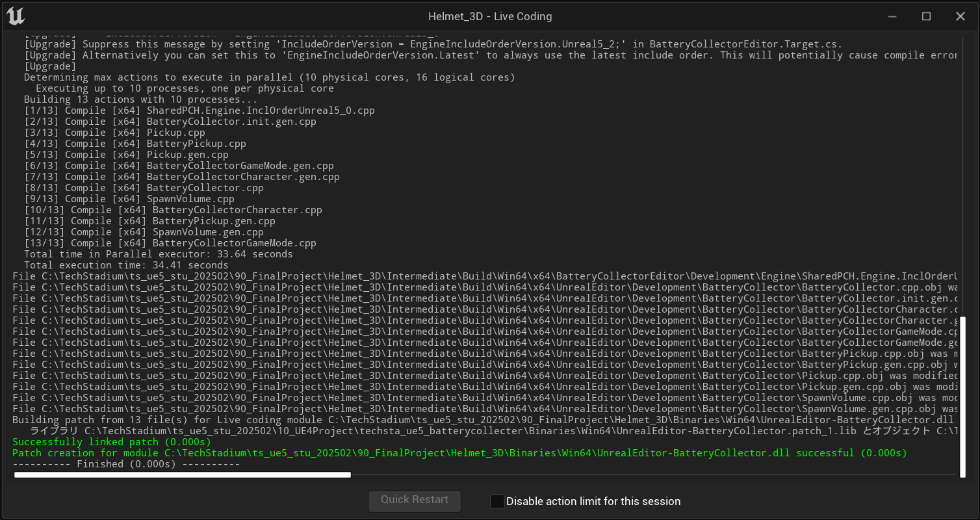The height and width of the screenshot is (520, 980).
Task: Click the Helmet_3D - Live Coding title
Action: [490, 16]
